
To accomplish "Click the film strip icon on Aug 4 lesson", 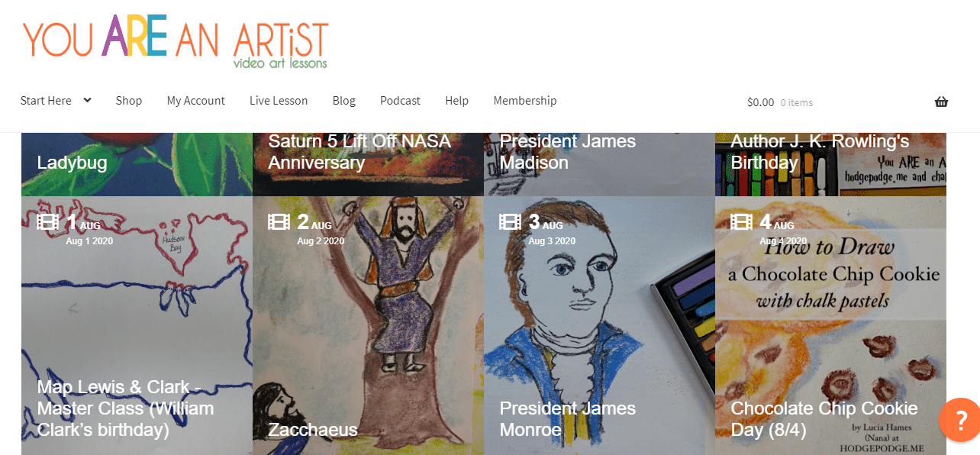I will [x=741, y=222].
